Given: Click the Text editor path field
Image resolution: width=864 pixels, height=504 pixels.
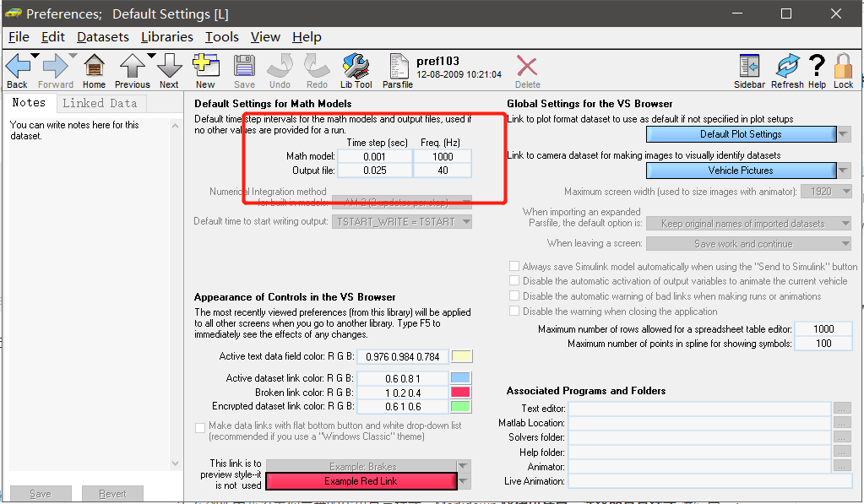Looking at the screenshot, I should click(699, 408).
